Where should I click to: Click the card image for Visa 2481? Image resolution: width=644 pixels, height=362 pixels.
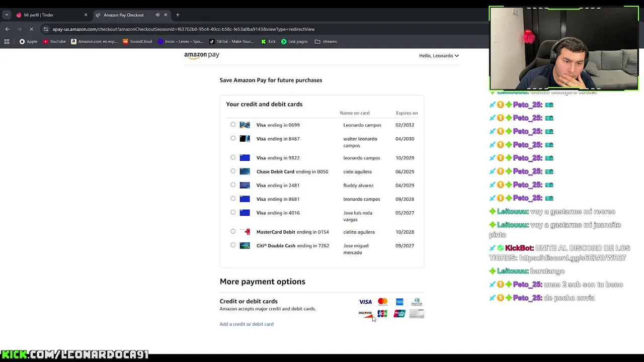(245, 185)
